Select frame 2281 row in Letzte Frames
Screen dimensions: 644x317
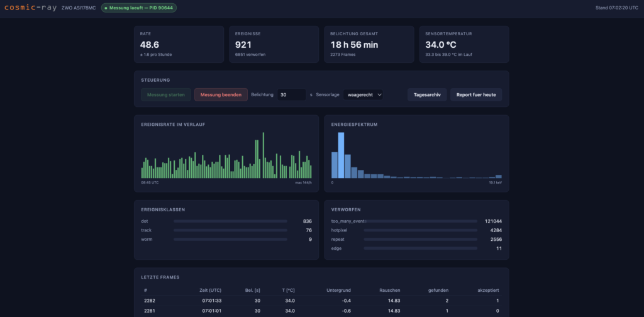(x=321, y=311)
